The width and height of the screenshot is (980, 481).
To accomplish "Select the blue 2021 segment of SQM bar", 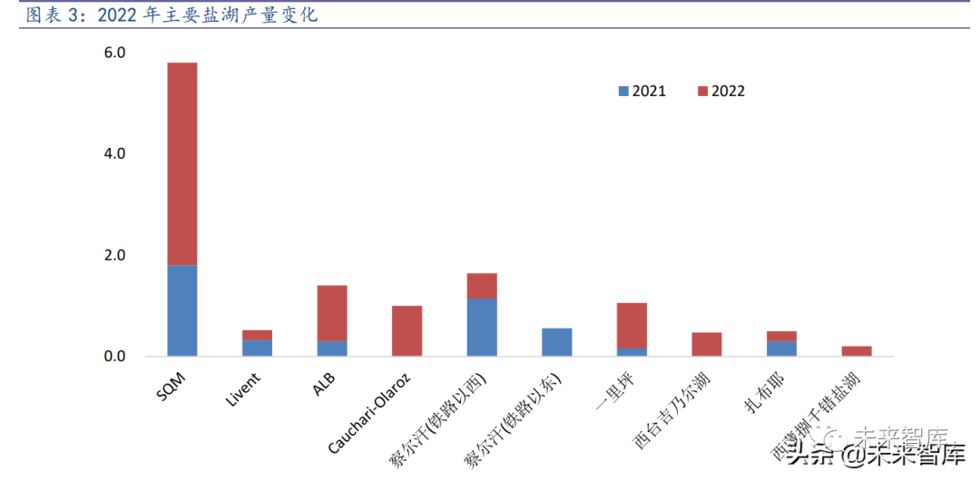I will coord(181,311).
